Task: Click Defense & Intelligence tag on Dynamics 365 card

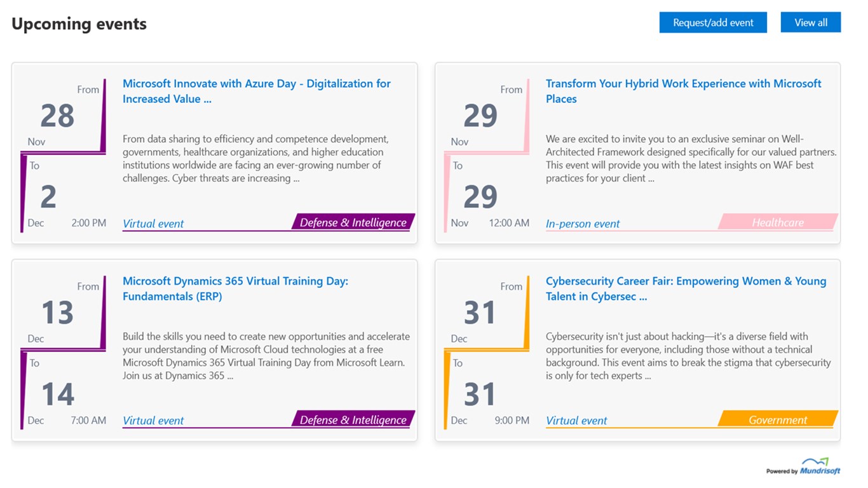Action: click(x=353, y=420)
